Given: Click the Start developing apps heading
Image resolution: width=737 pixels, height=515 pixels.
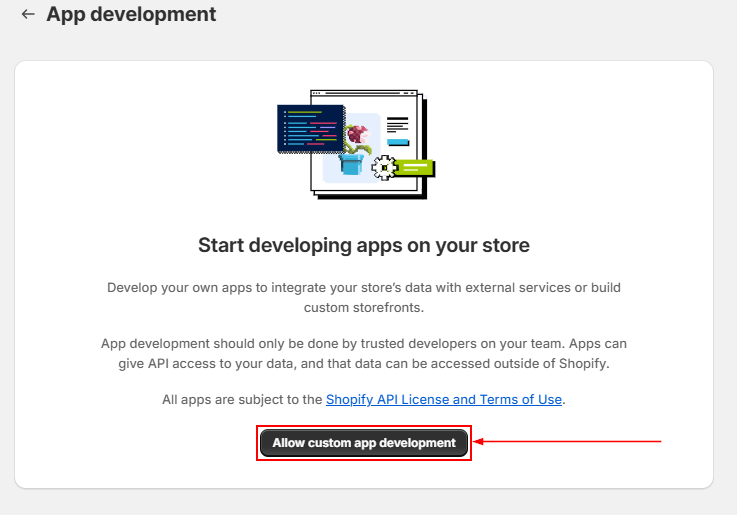Looking at the screenshot, I should pyautogui.click(x=364, y=245).
